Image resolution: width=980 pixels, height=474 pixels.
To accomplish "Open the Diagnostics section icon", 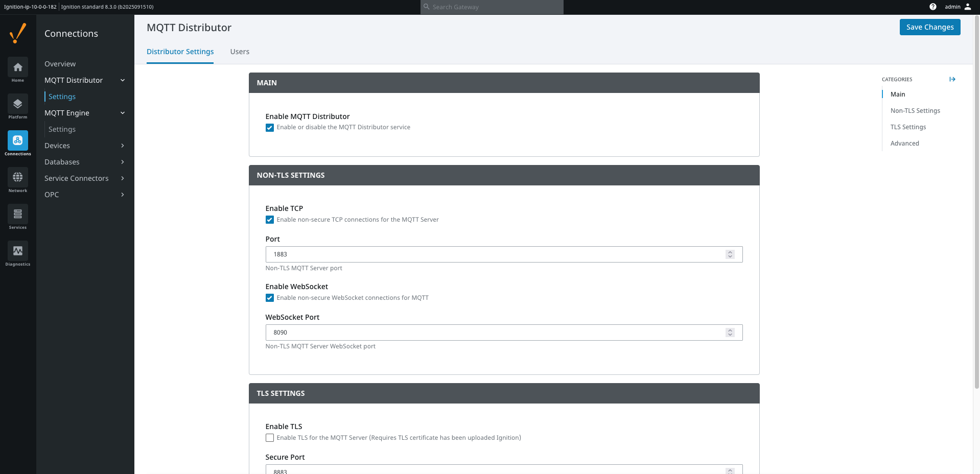I will (18, 251).
